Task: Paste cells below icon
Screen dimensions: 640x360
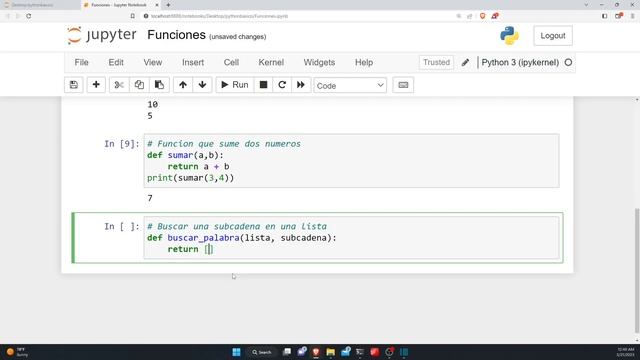Action: coord(159,85)
